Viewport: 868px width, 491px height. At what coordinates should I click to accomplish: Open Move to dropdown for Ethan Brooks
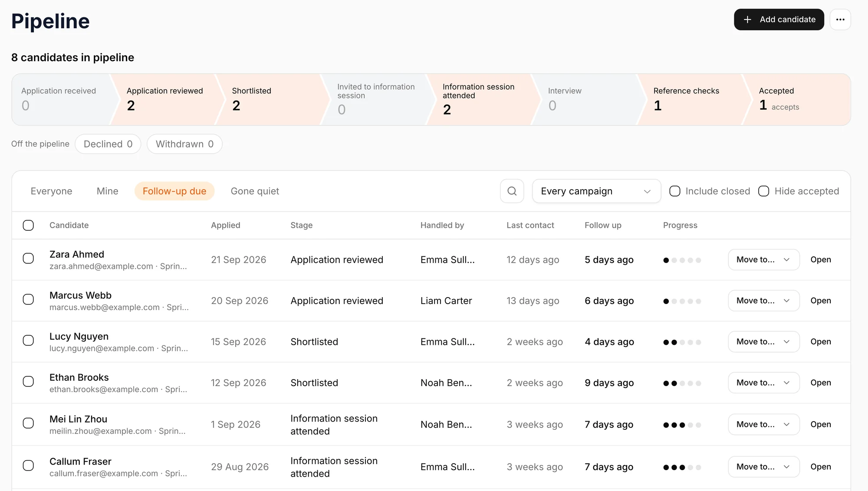(763, 383)
